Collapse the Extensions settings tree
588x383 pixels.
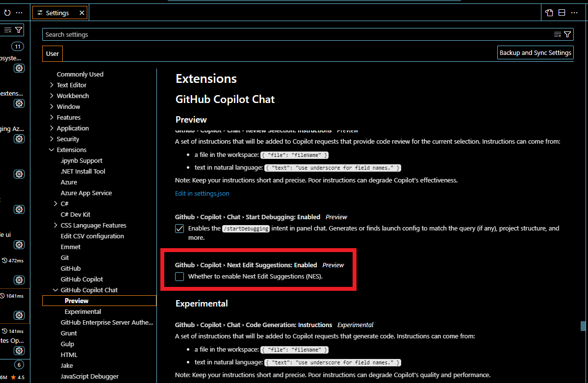pyautogui.click(x=51, y=150)
